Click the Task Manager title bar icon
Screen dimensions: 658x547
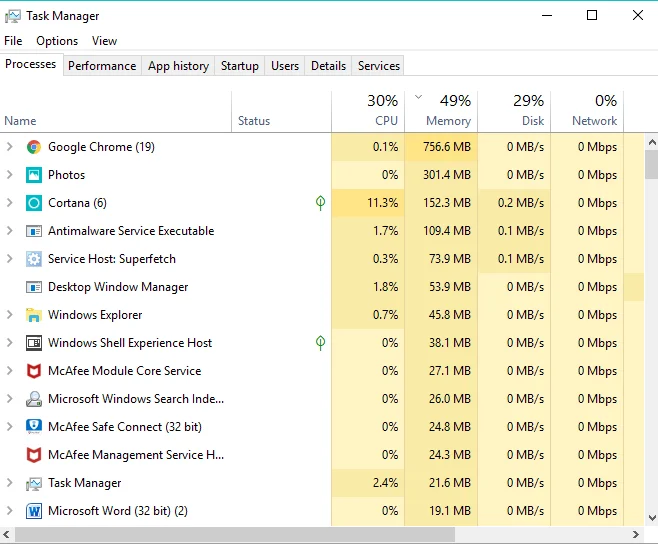tap(13, 16)
